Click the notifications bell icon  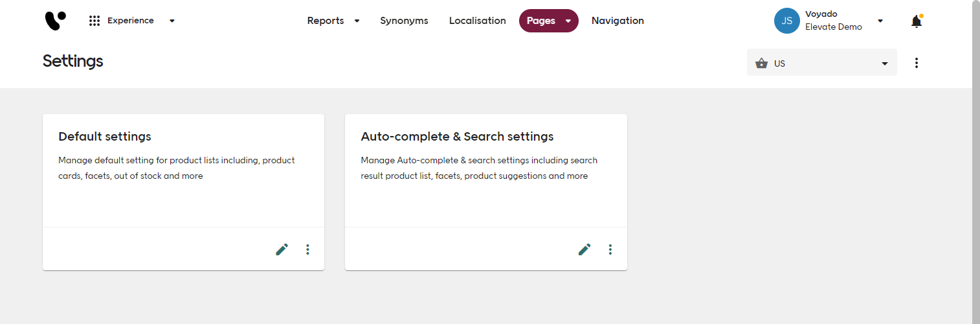916,21
